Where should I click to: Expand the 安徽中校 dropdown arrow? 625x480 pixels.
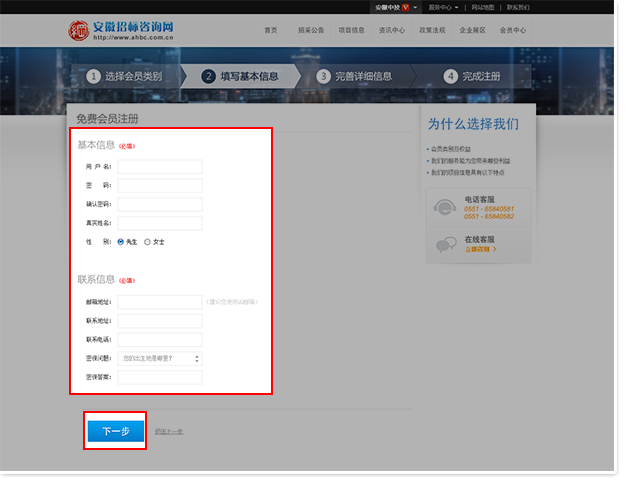[415, 7]
